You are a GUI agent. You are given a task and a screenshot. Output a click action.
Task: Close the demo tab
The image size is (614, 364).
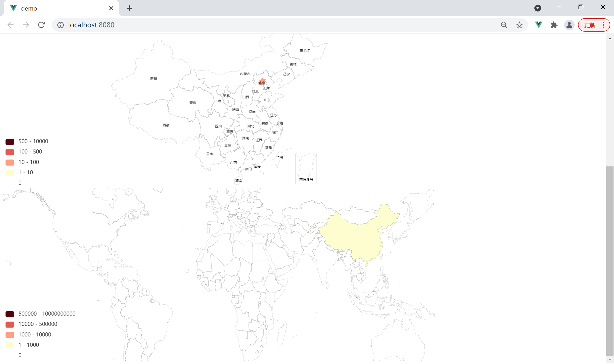[111, 8]
